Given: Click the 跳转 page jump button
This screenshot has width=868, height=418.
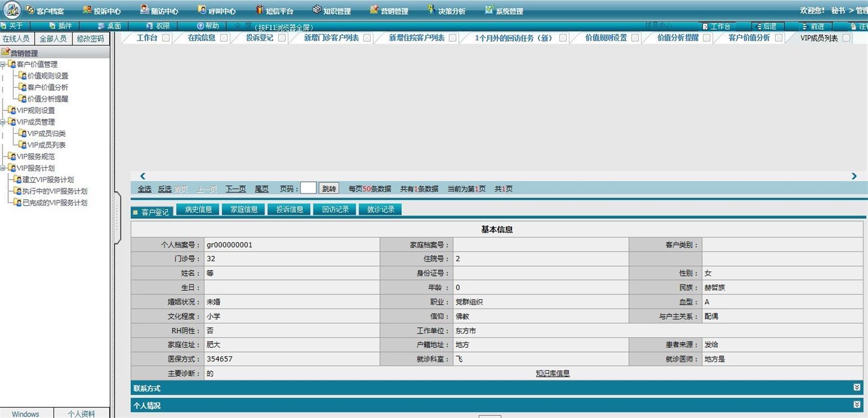Looking at the screenshot, I should click(329, 188).
